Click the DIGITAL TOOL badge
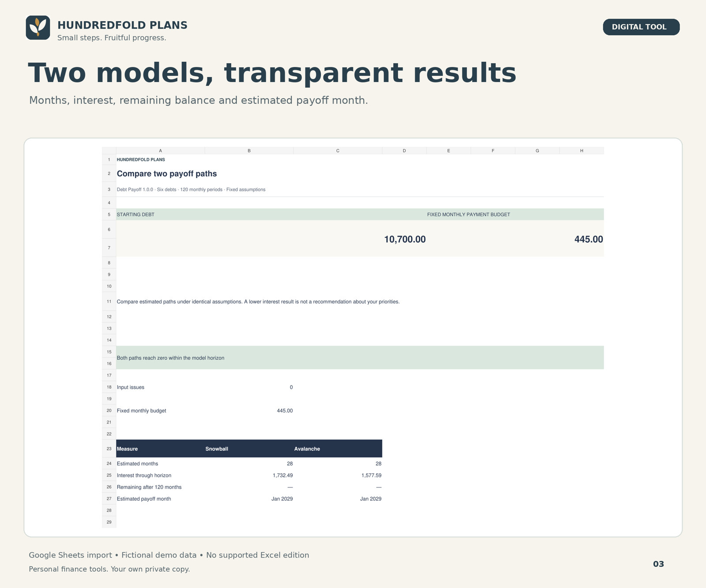Screen dimensions: 706x588 point(641,27)
